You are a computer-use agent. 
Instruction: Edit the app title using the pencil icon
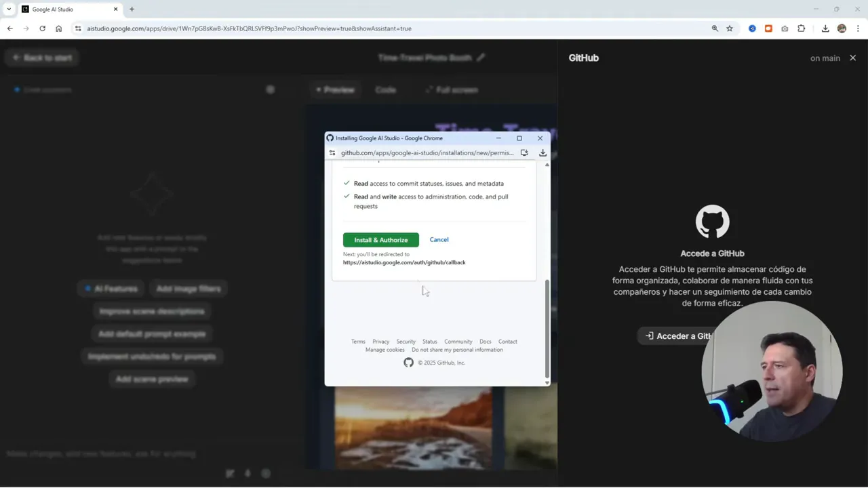[481, 58]
